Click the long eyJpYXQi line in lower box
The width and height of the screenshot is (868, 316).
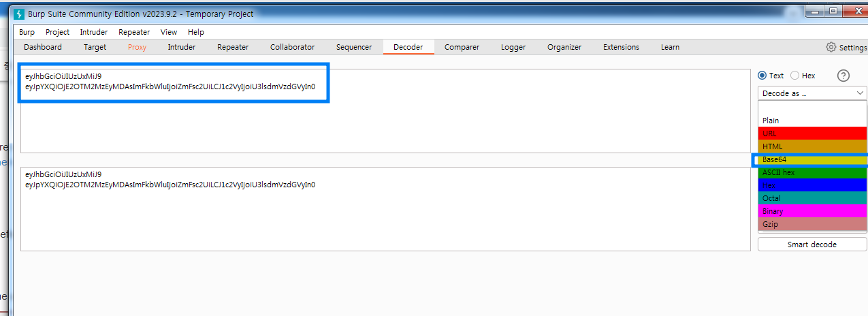point(170,185)
